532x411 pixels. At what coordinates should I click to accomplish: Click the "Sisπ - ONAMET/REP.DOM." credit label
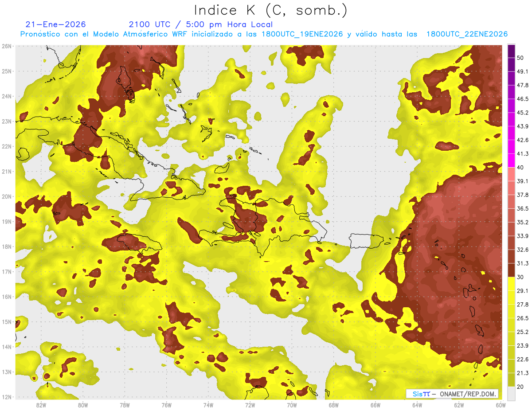click(x=452, y=394)
